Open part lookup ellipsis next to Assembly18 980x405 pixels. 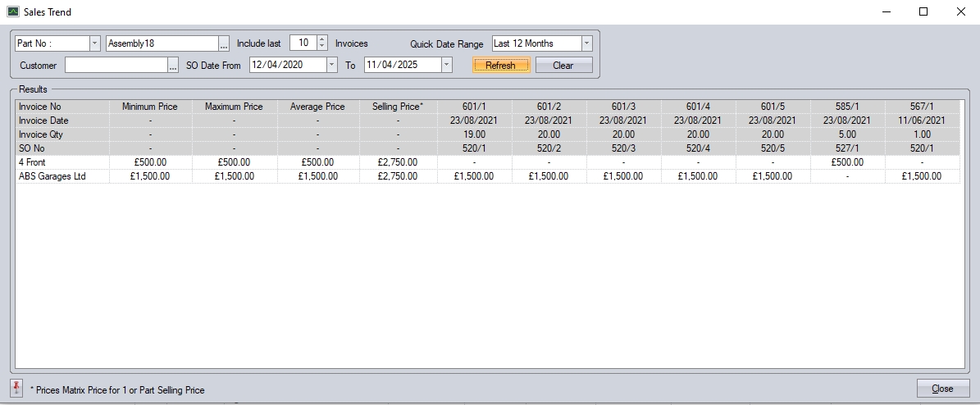[x=224, y=43]
